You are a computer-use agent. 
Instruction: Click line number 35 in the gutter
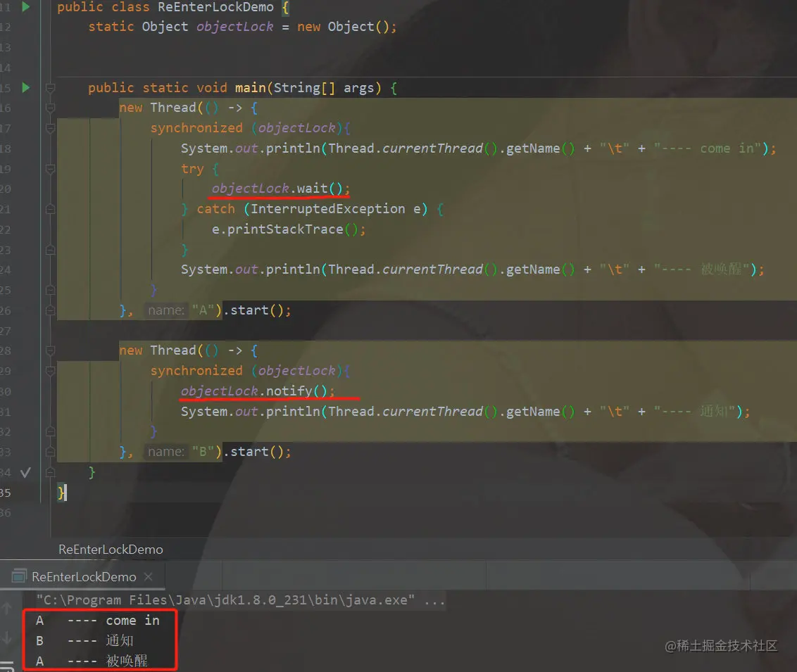[5, 493]
